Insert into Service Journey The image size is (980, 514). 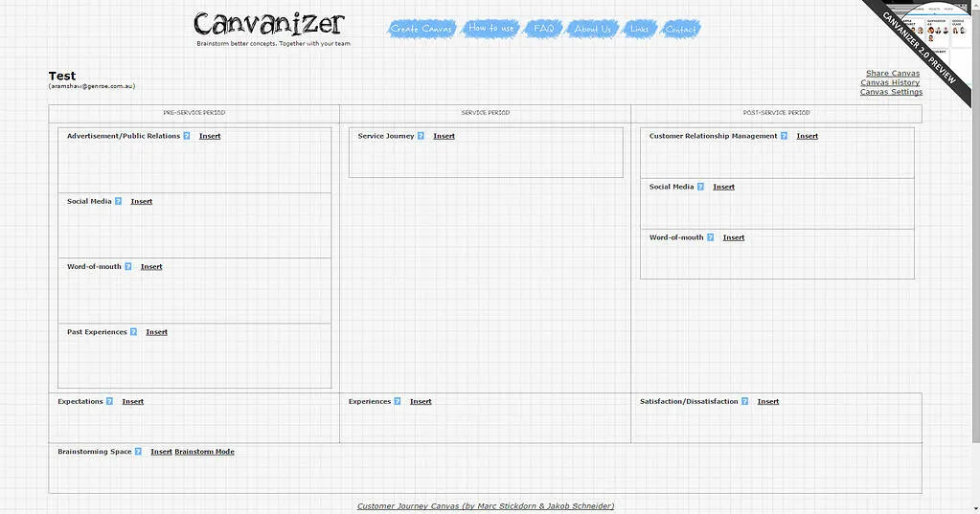[444, 136]
